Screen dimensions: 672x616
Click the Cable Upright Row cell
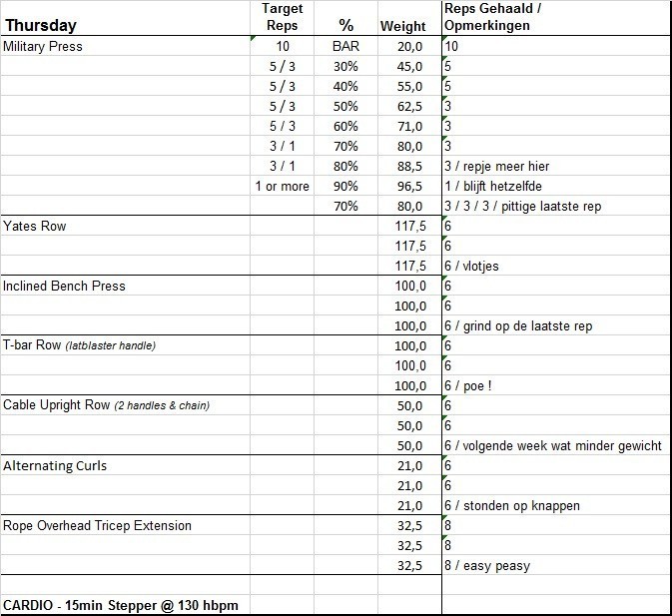[x=106, y=405]
